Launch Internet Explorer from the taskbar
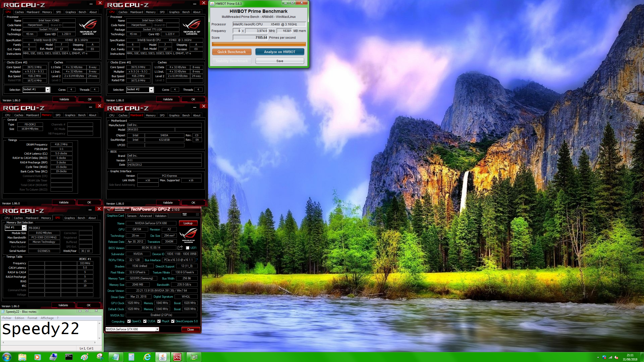 (x=147, y=357)
